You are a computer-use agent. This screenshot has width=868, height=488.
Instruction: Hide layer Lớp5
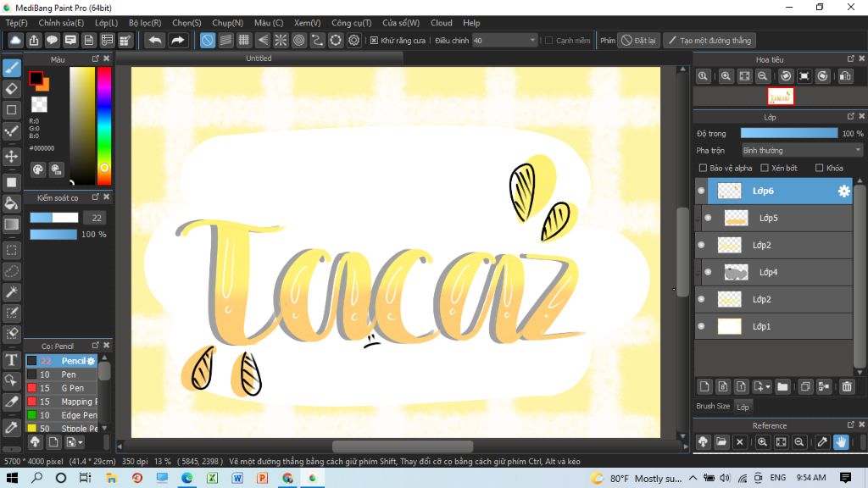[708, 218]
